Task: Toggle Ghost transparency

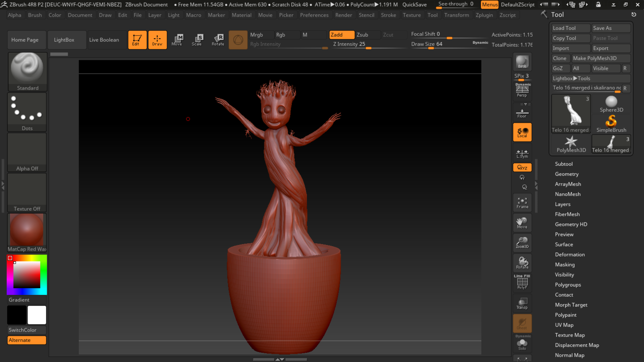Action: (x=522, y=323)
